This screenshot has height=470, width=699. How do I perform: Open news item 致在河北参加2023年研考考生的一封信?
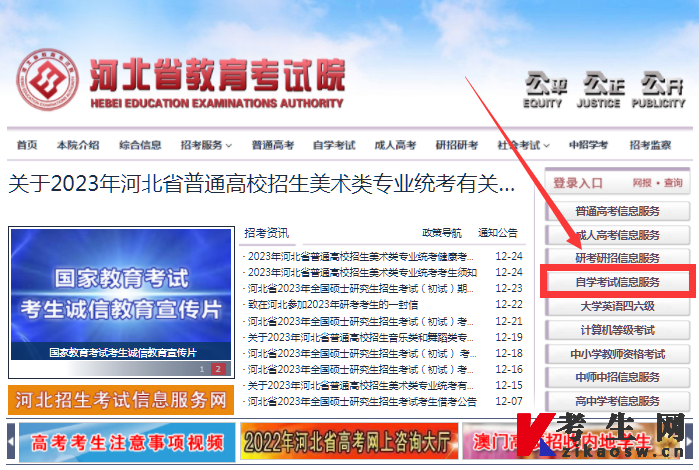coord(333,305)
